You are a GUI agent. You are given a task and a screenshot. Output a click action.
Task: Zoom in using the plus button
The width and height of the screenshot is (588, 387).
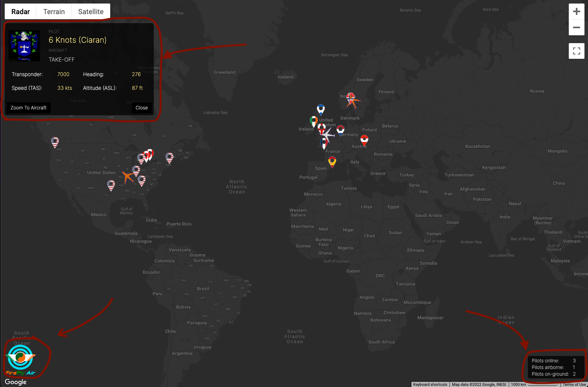tap(576, 12)
